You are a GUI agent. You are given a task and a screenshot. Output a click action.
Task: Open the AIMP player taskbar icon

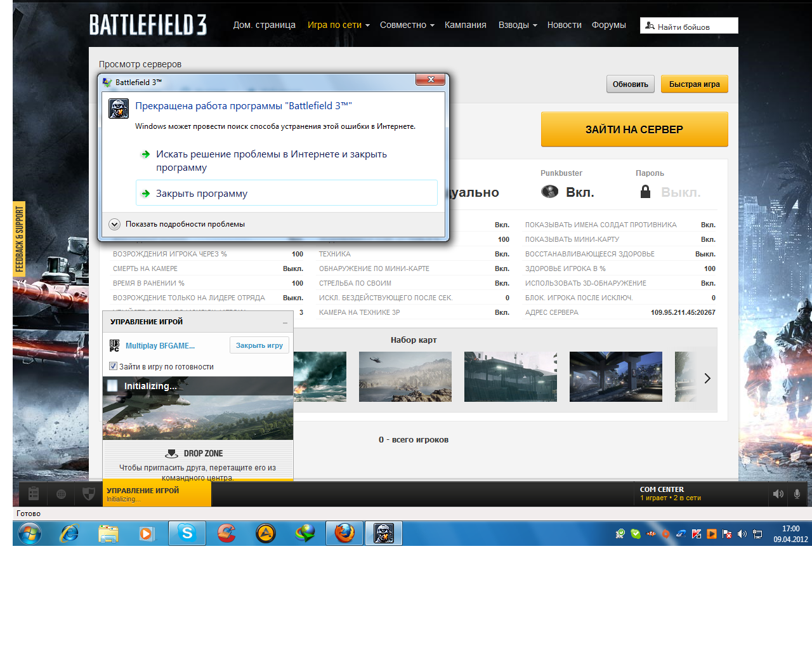click(x=265, y=533)
